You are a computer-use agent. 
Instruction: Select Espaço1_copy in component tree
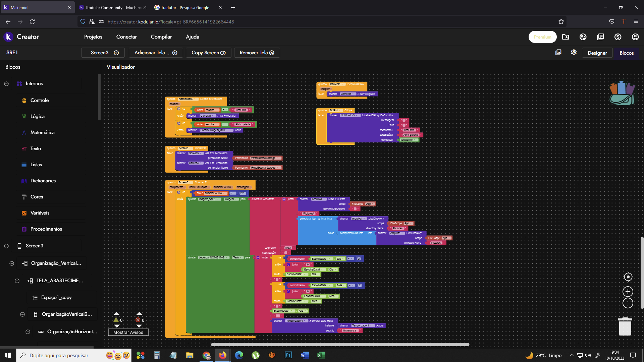click(56, 297)
